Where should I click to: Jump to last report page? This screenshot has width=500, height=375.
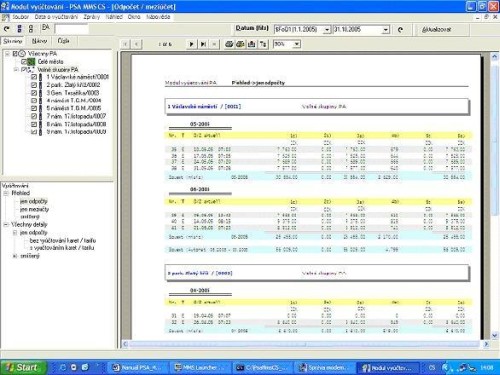(x=203, y=44)
